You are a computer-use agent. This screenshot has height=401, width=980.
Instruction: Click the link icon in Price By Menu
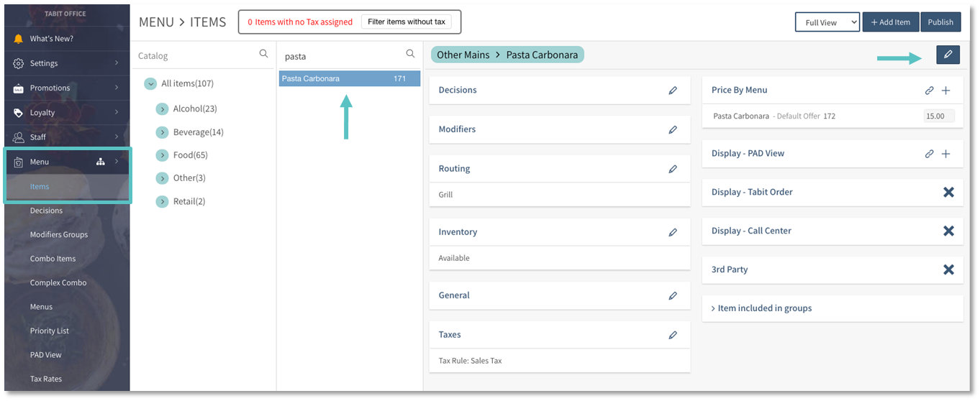929,91
